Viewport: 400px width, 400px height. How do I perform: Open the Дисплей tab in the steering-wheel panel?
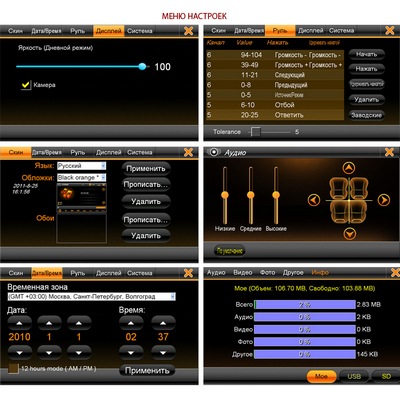point(311,30)
